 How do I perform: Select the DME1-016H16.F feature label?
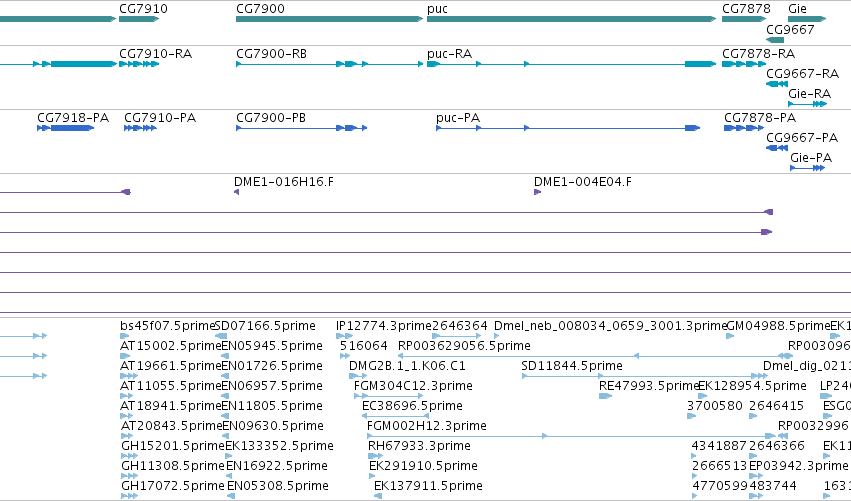point(284,182)
